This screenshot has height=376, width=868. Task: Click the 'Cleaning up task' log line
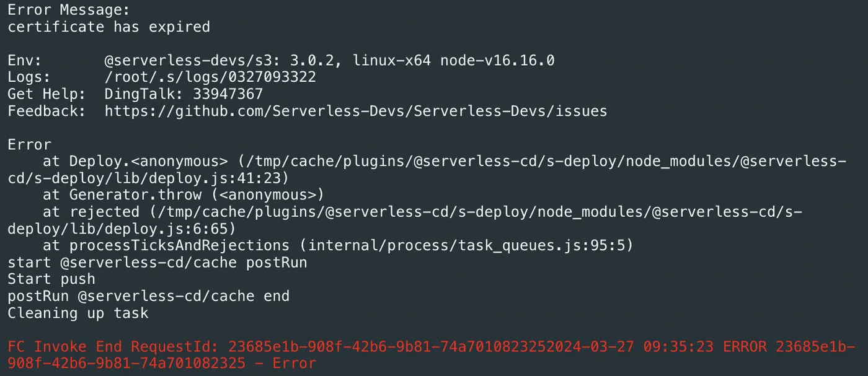[78, 313]
